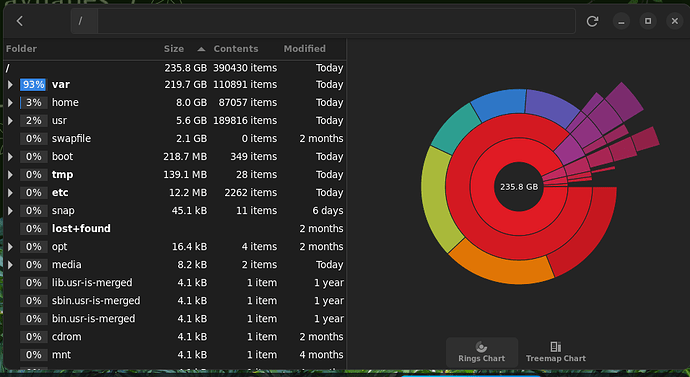
Task: Select the sbin.usr-is-merged row
Action: point(175,301)
